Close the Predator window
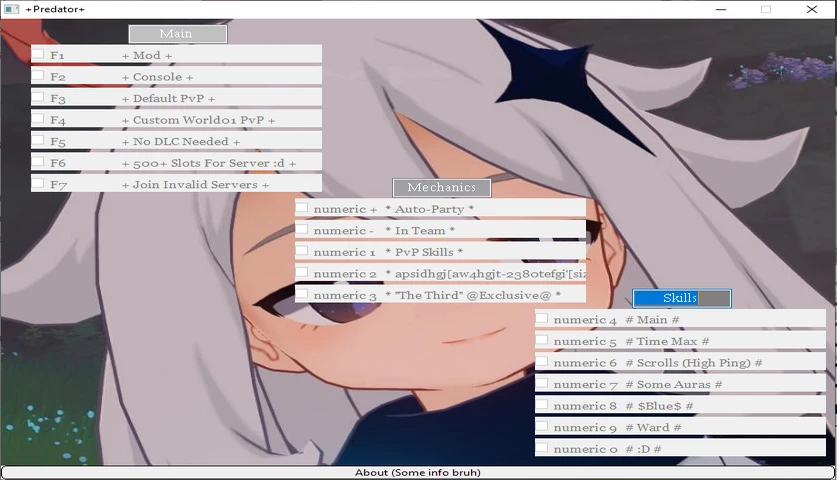Viewport: 837px width, 480px height. pos(812,9)
